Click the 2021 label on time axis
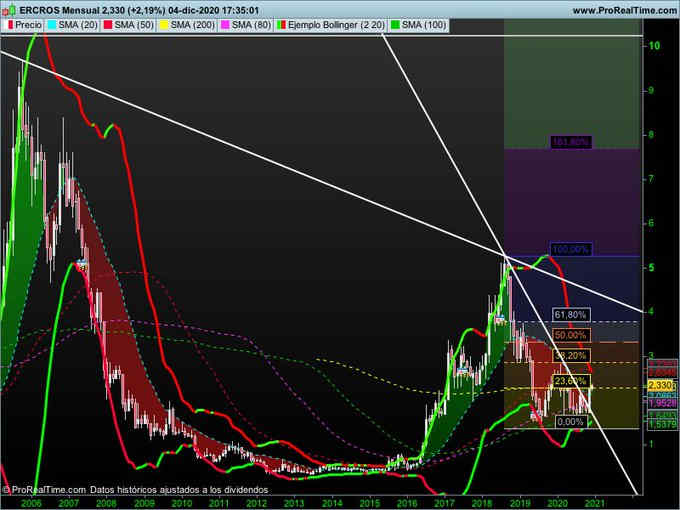 (595, 503)
